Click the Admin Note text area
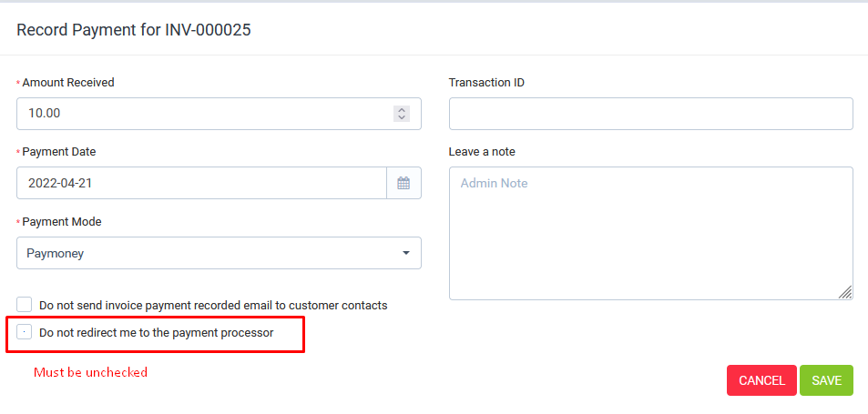Screen dimensions: 868x414 pyautogui.click(x=650, y=232)
